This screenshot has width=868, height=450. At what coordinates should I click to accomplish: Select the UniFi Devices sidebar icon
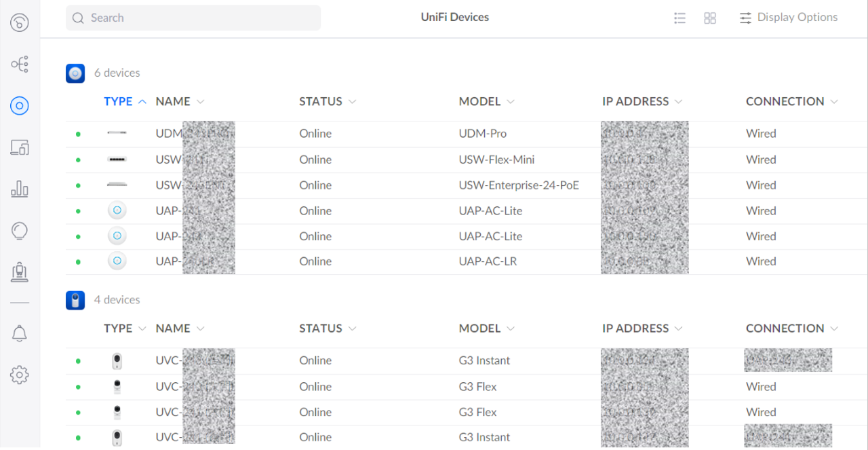20,105
